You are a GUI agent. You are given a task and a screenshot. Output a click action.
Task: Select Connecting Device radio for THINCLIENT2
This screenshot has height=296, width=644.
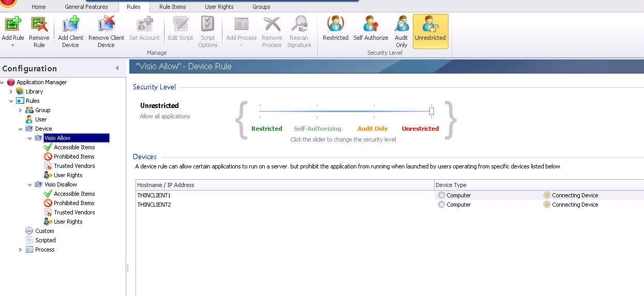click(x=547, y=205)
